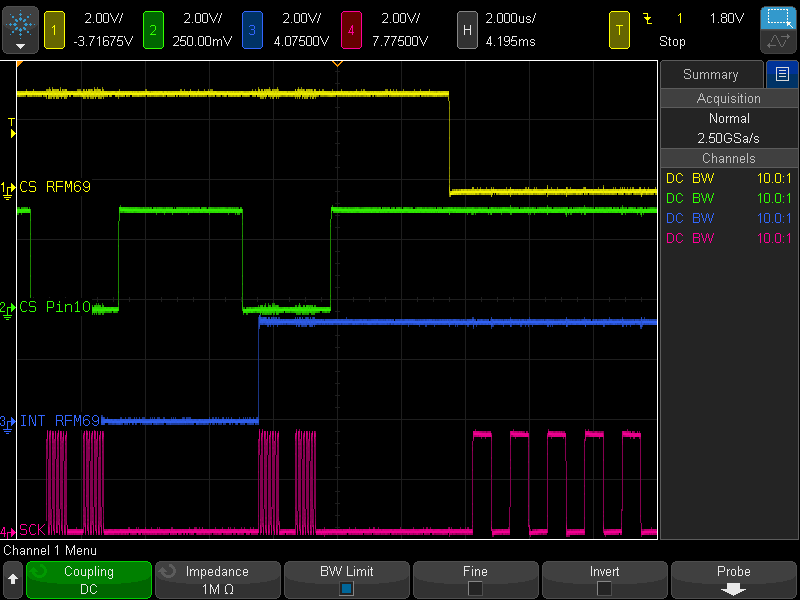The image size is (800, 600).
Task: Select the rectangular zoom box icon
Action: pos(779,18)
